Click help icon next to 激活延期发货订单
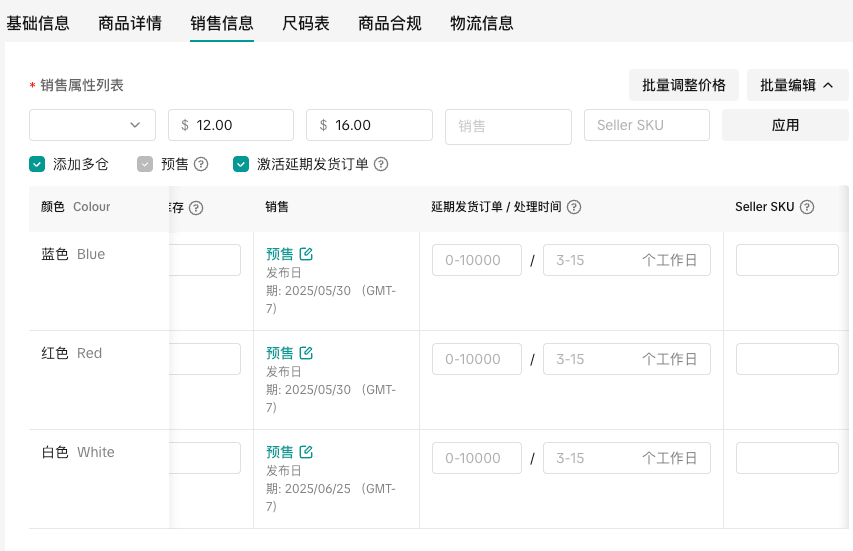 coord(381,164)
